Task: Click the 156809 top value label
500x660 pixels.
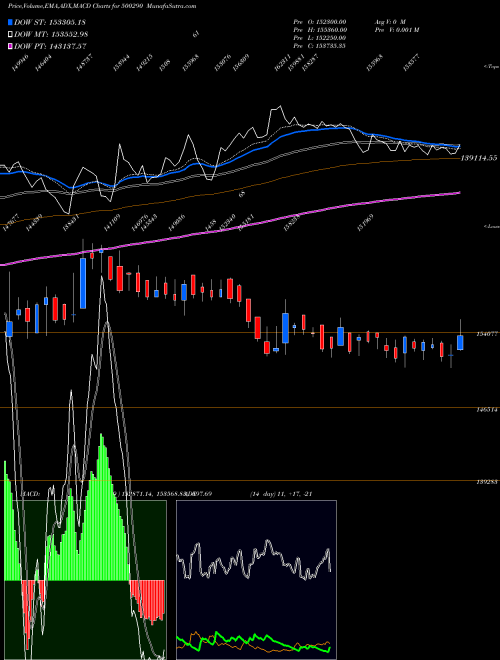Action: 241,62
